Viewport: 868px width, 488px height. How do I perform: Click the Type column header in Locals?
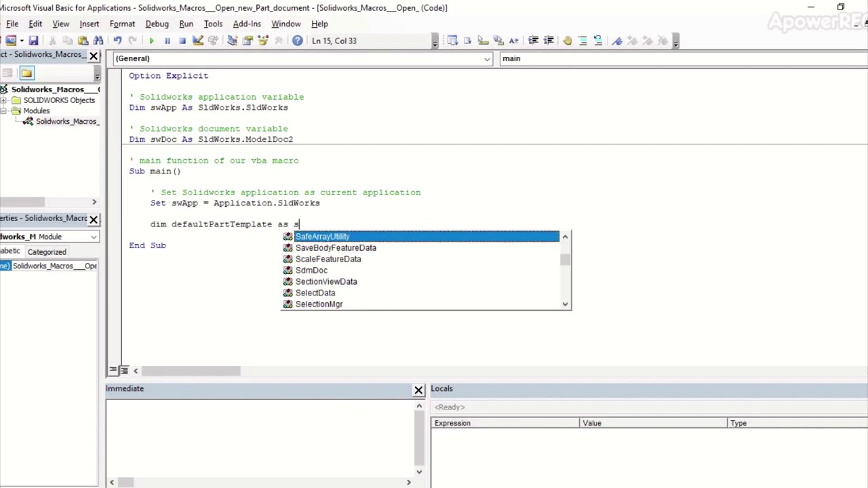pyautogui.click(x=797, y=423)
